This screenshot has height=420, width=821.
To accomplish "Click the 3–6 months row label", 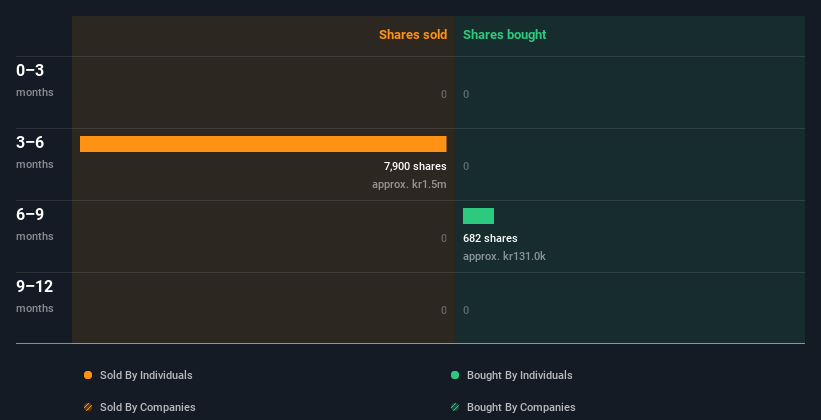I will pyautogui.click(x=35, y=152).
